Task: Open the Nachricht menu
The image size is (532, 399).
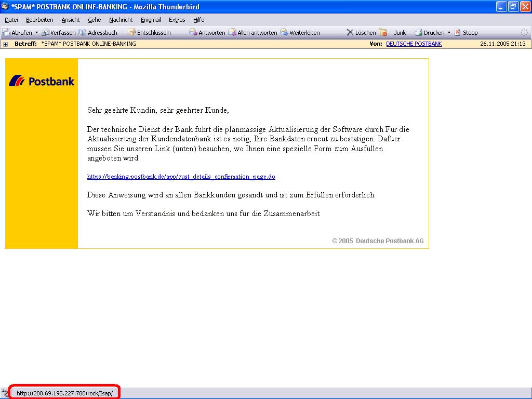Action: click(121, 20)
